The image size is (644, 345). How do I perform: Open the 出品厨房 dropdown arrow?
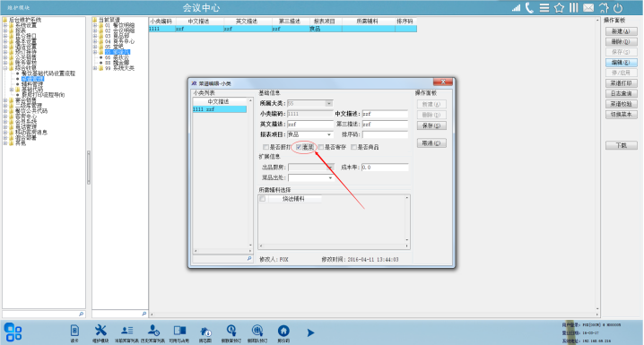point(330,168)
